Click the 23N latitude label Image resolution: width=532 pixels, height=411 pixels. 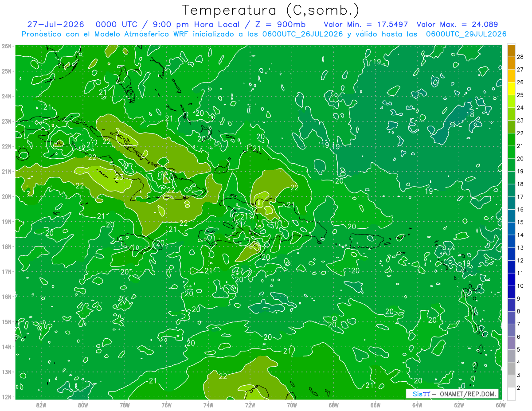(x=7, y=121)
